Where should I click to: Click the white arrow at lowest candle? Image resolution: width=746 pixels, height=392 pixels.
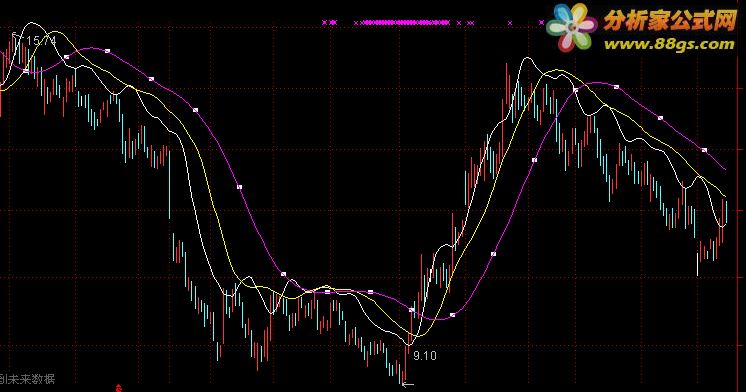click(408, 384)
